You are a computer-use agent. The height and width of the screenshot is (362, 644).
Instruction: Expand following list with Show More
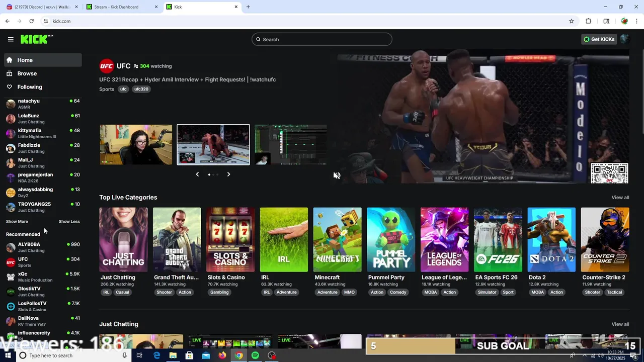click(x=17, y=222)
